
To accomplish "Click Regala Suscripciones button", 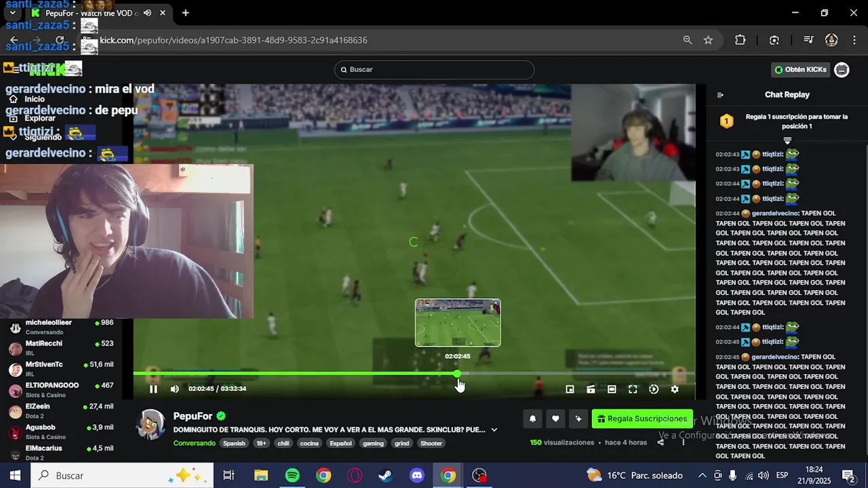I will tap(642, 419).
